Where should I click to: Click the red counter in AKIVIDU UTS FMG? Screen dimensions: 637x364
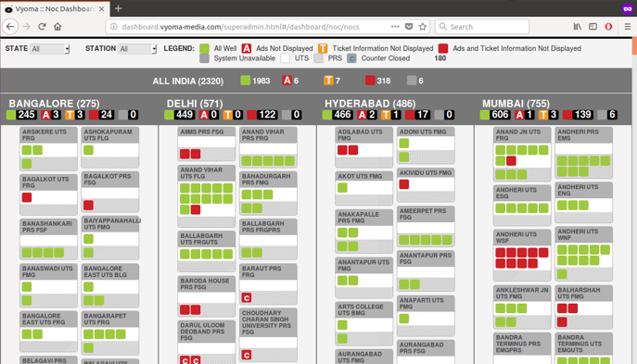[x=404, y=184]
